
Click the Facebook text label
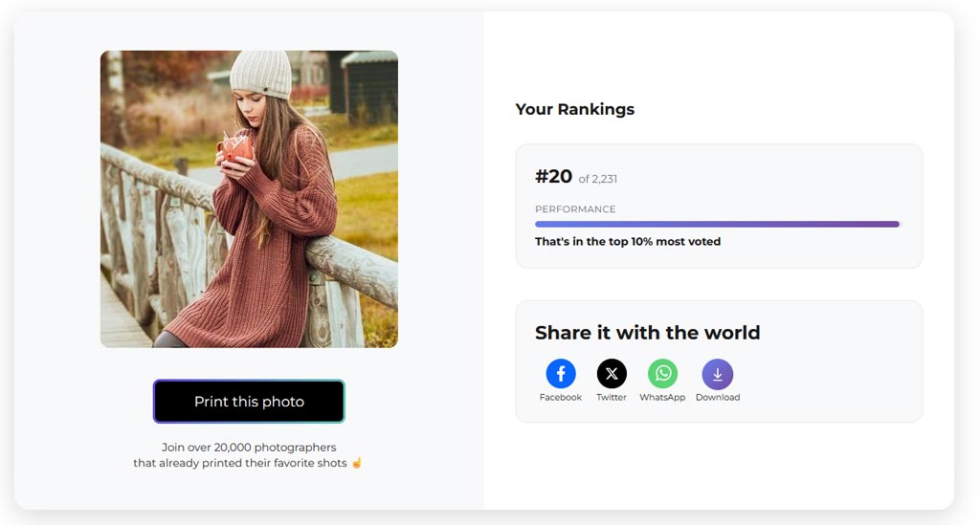point(561,398)
